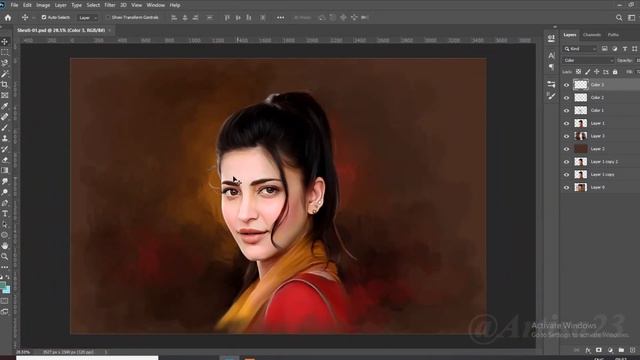The height and width of the screenshot is (360, 640).
Task: Open the Character panel icon
Action: point(551,55)
